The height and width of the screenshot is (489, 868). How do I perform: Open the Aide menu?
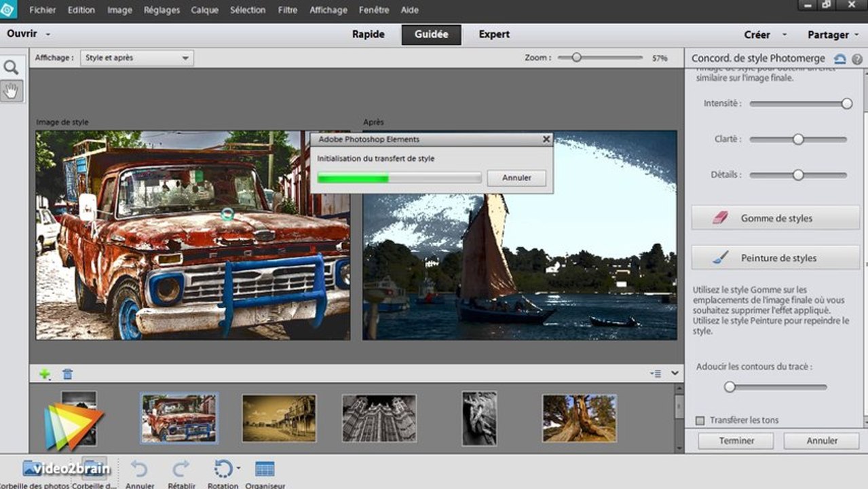(x=410, y=10)
